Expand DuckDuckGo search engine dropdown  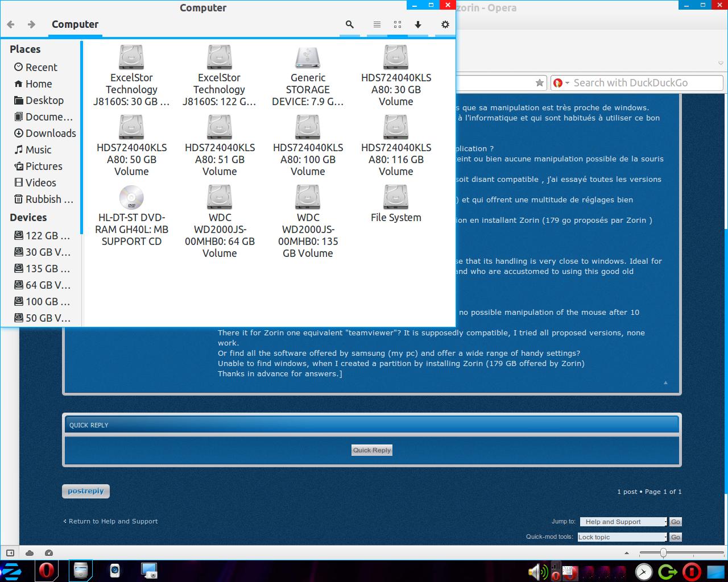point(561,83)
